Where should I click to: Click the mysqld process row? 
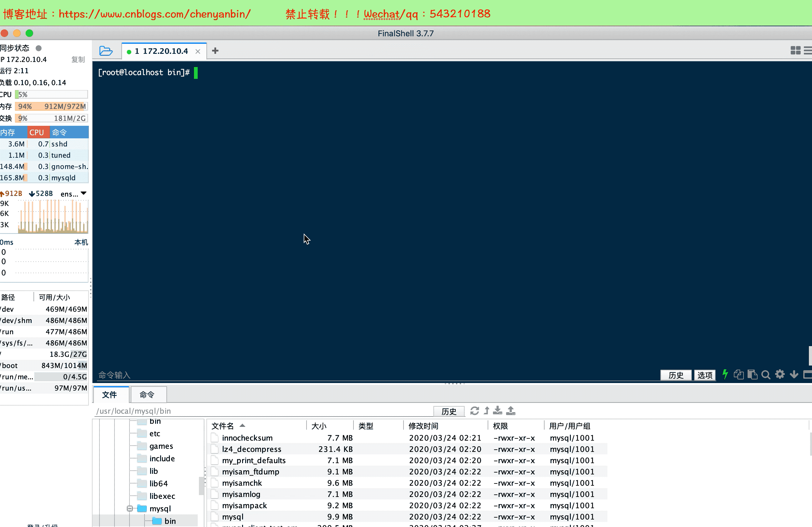point(44,177)
